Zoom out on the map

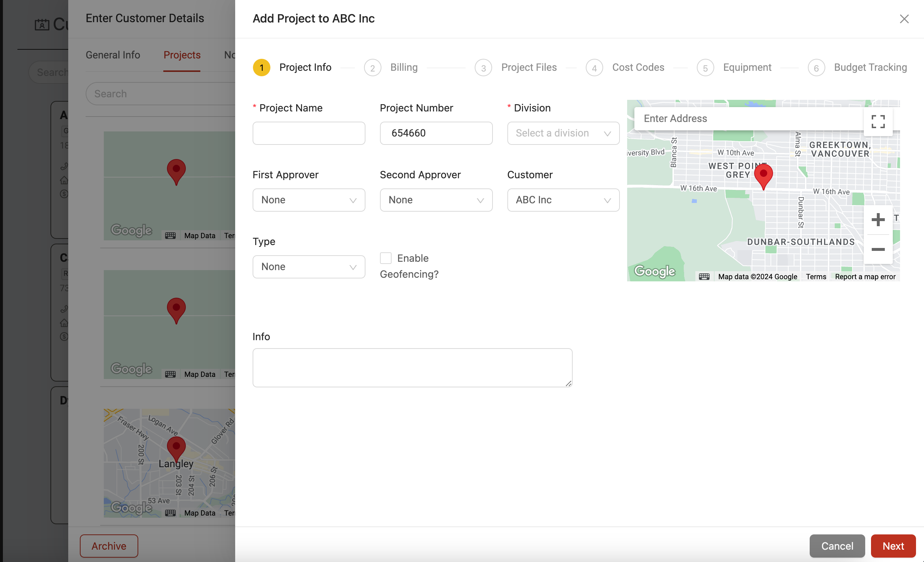click(x=878, y=249)
